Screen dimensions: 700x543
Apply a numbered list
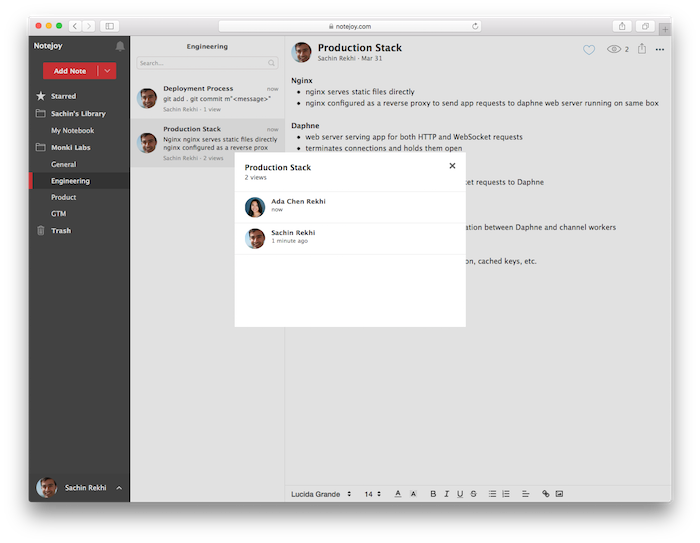506,494
